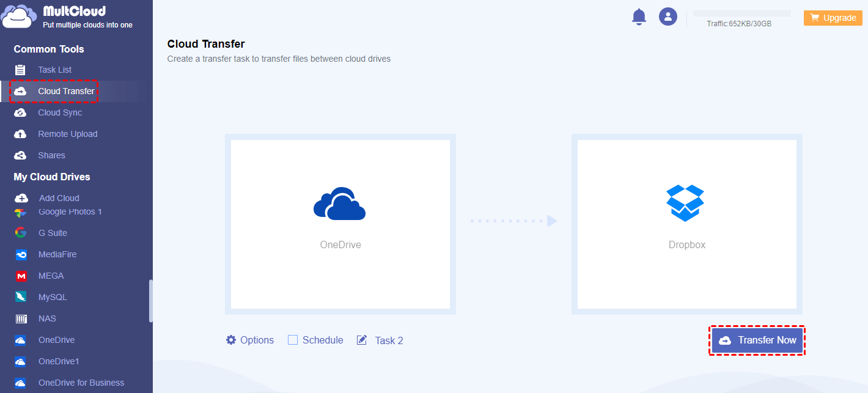Click the OneDrive for Business icon
The width and height of the screenshot is (868, 393).
coord(21,383)
